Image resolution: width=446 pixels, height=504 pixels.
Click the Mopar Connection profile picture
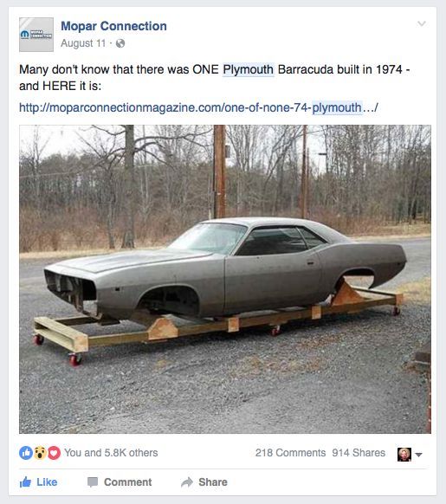pos(36,35)
